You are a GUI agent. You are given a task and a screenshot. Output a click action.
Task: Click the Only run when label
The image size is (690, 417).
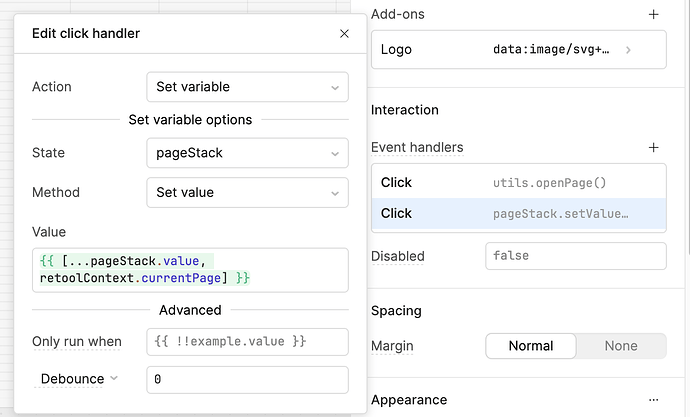[77, 341]
